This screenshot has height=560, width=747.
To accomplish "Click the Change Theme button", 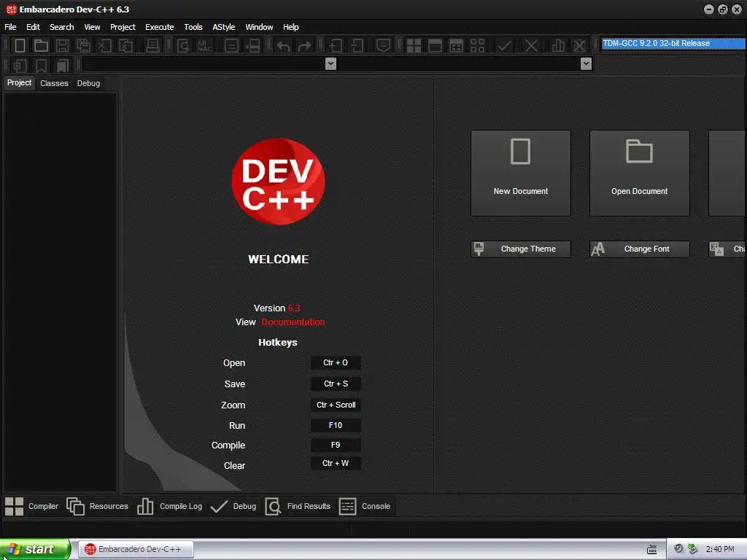I will [521, 249].
